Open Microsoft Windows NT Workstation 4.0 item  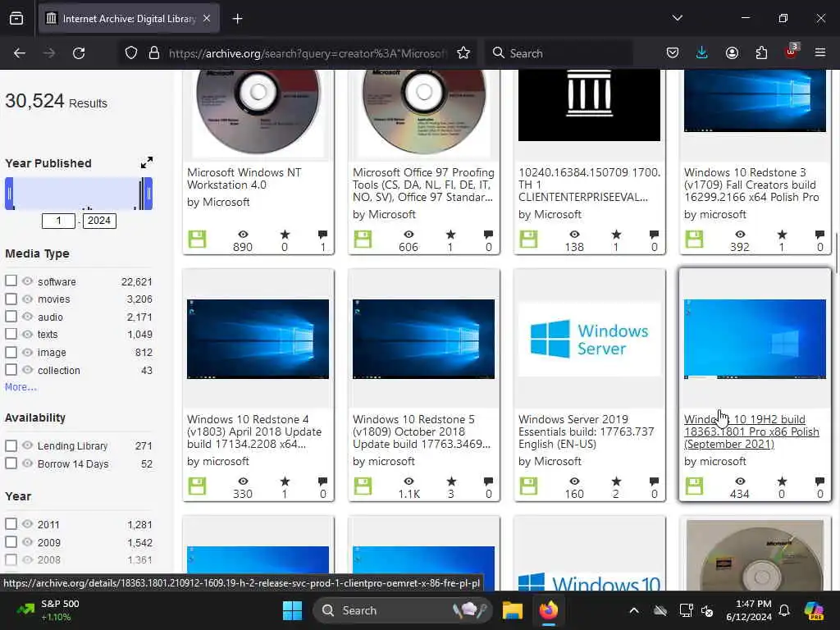tap(244, 178)
